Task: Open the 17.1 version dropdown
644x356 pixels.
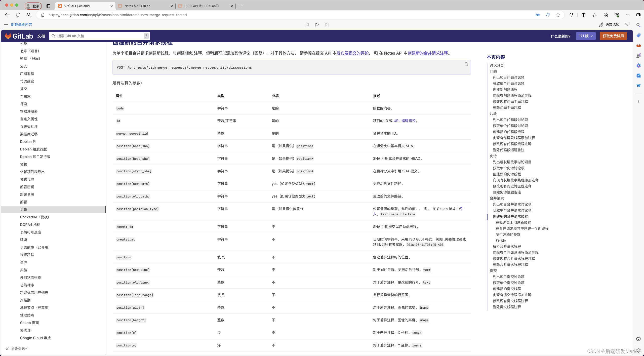Action: tap(586, 36)
